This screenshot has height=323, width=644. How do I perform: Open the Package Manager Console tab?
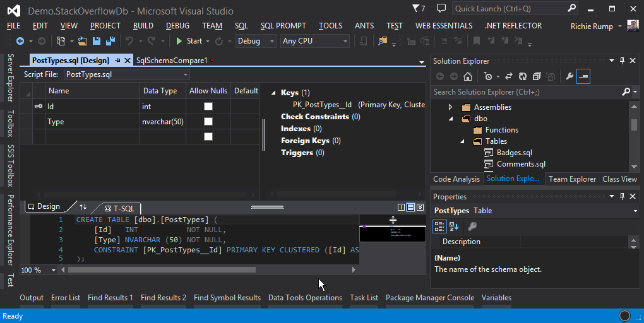tap(430, 298)
